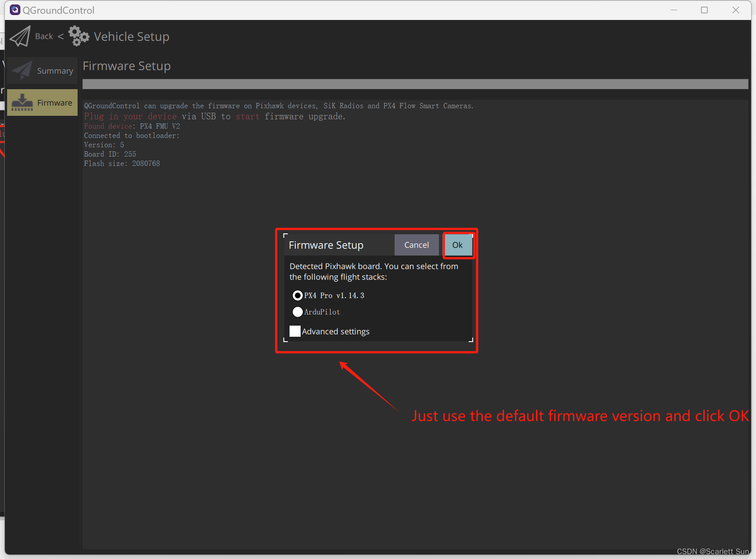
Task: Click the Vehicle Setup gears icon
Action: coord(79,36)
